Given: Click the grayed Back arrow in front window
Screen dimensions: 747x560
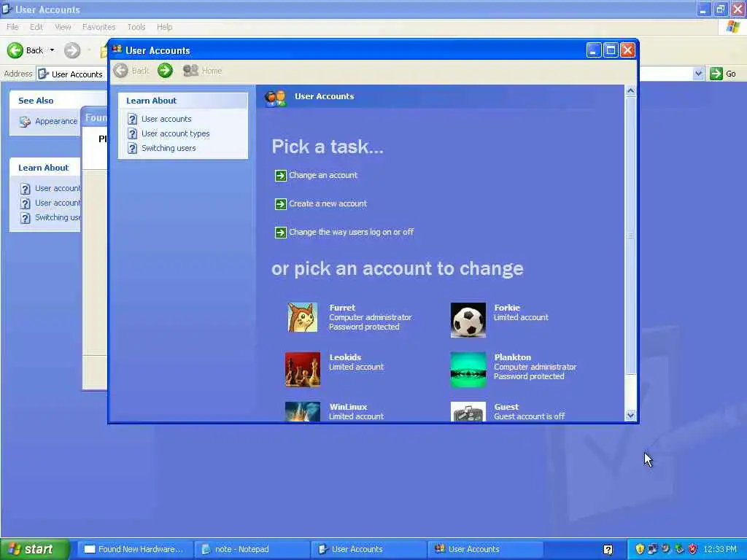Looking at the screenshot, I should tap(120, 71).
